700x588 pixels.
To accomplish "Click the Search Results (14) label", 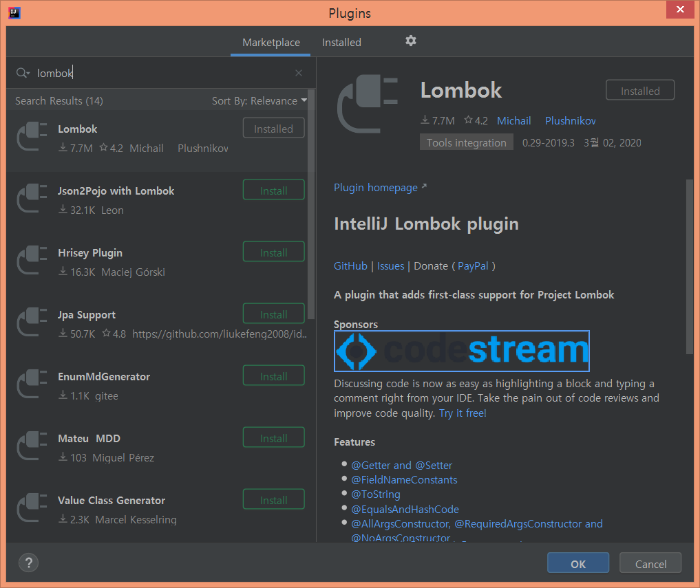I will tap(59, 101).
